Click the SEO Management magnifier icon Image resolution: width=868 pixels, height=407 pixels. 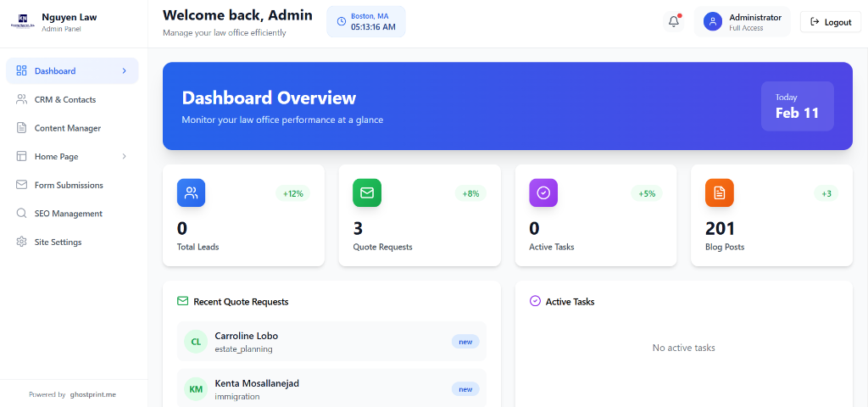[x=21, y=213]
